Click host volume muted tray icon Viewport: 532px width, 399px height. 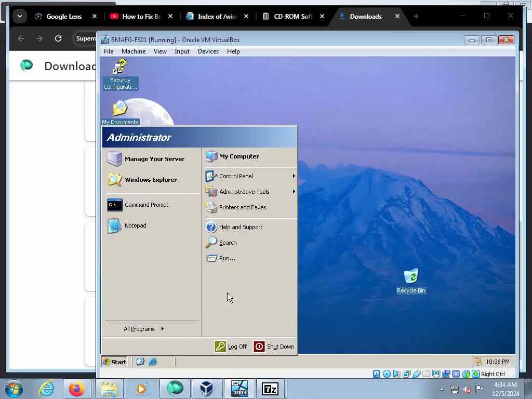tap(467, 390)
